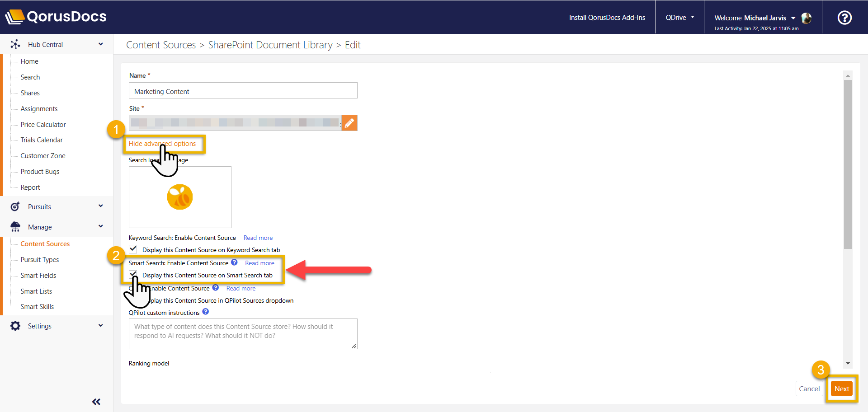Click the scrollbar up arrow
The image size is (868, 412).
pyautogui.click(x=848, y=75)
